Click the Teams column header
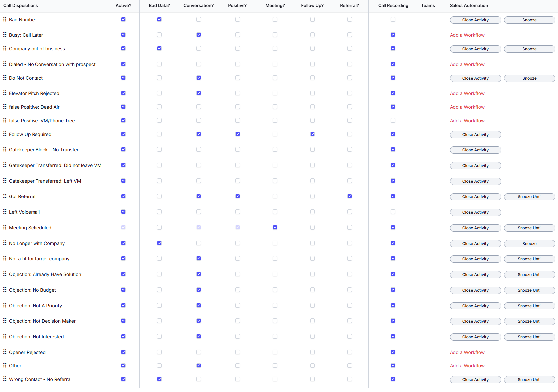The width and height of the screenshot is (558, 392). (428, 6)
